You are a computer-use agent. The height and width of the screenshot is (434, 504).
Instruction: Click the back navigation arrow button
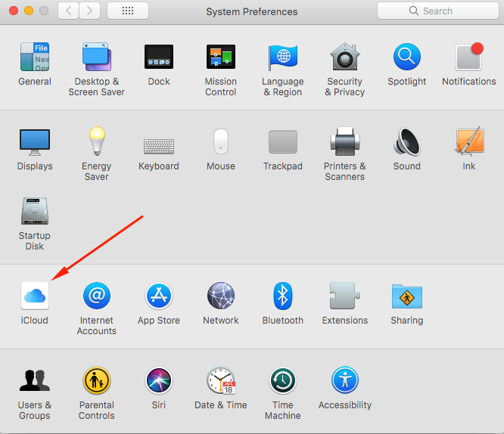click(68, 11)
